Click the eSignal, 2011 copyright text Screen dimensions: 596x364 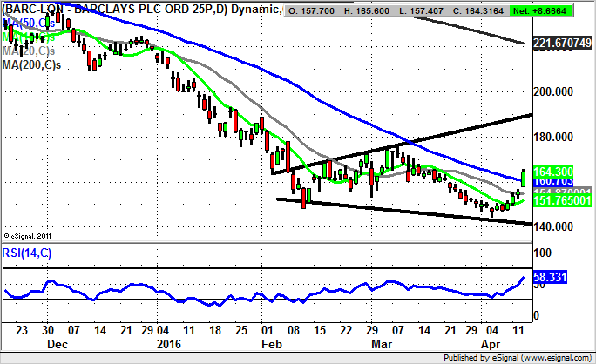tap(31, 236)
